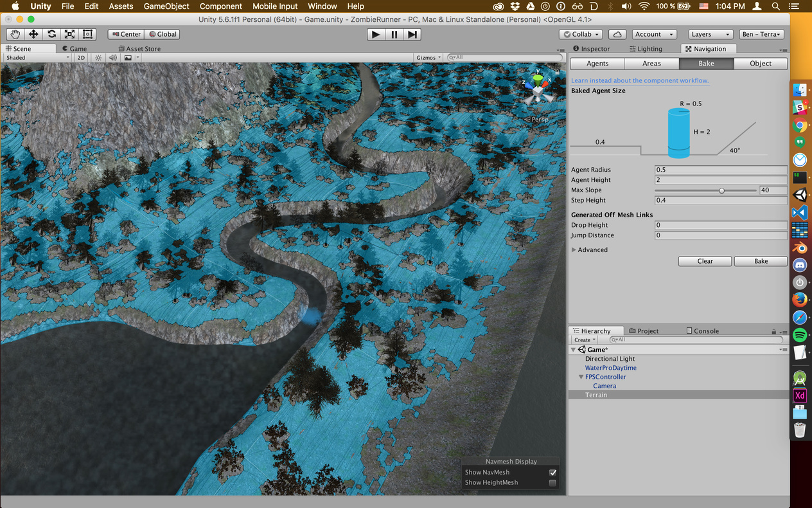Open the component workflow link
This screenshot has height=508, width=812.
click(639, 80)
